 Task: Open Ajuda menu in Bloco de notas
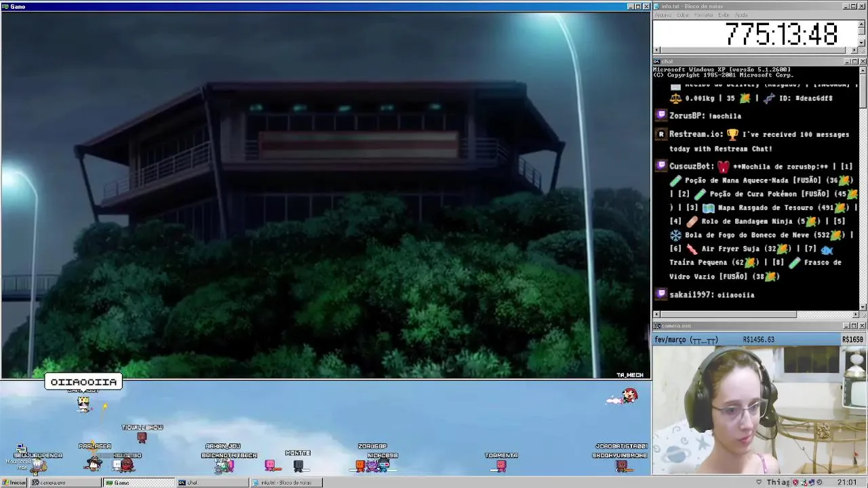tap(742, 15)
